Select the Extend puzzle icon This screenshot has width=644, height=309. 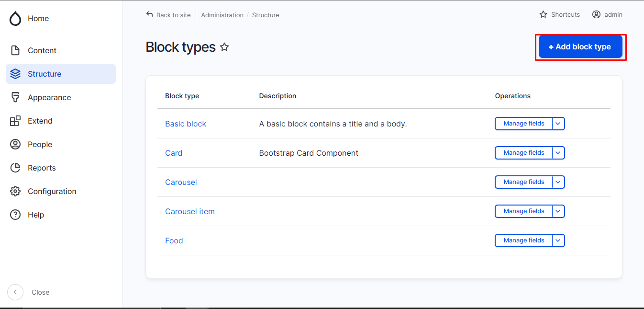click(x=15, y=121)
